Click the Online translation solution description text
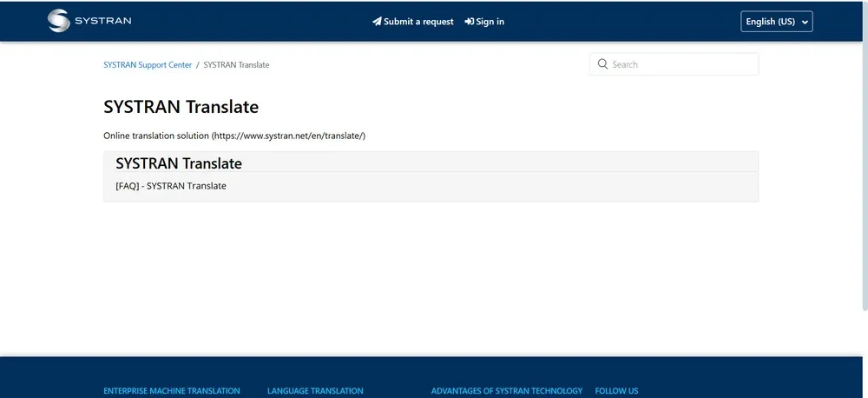Viewport: 868px width, 398px height. [234, 136]
